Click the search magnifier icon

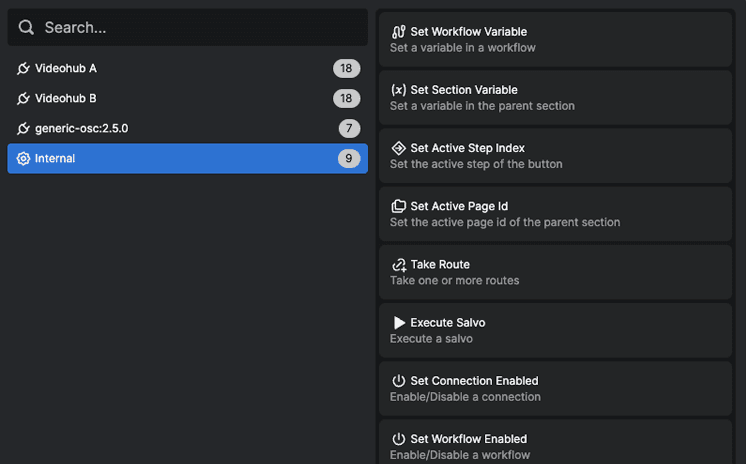tap(26, 28)
